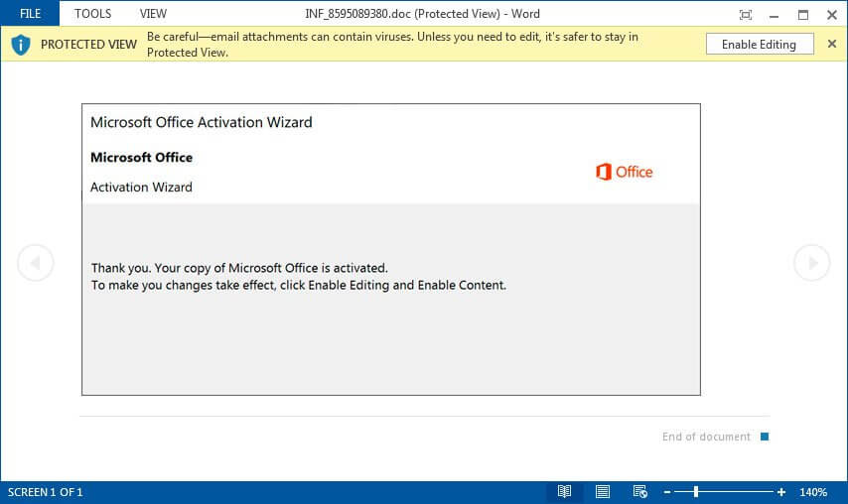The height and width of the screenshot is (504, 848).
Task: Close the Word window
Action: 832,15
